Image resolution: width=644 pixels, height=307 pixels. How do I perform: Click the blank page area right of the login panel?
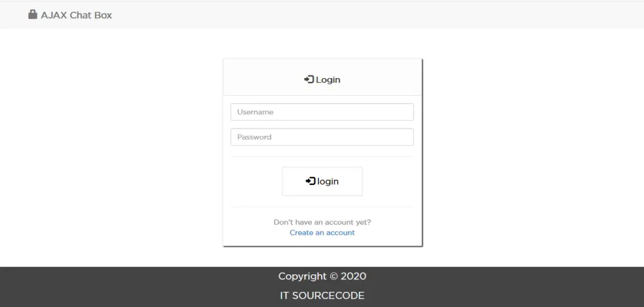[x=535, y=151]
